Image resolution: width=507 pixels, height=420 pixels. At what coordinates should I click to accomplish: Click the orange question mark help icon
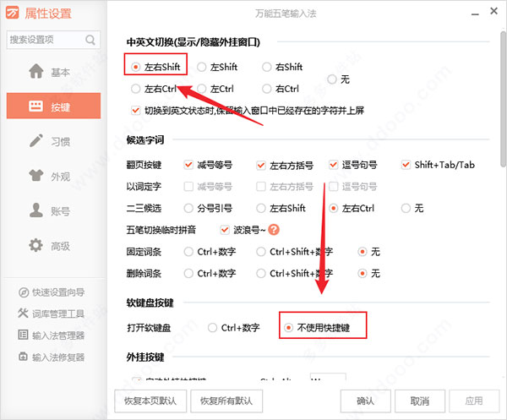[x=274, y=230]
